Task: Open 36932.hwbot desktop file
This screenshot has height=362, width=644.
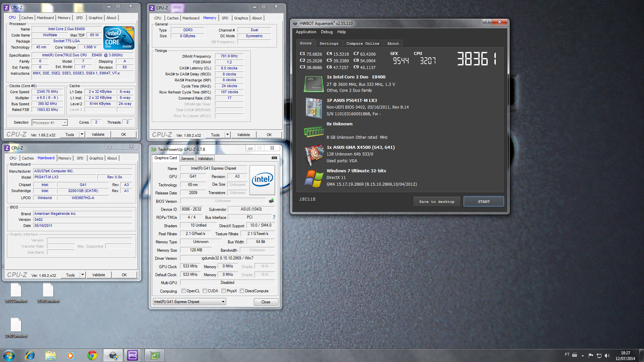Action: [16, 293]
